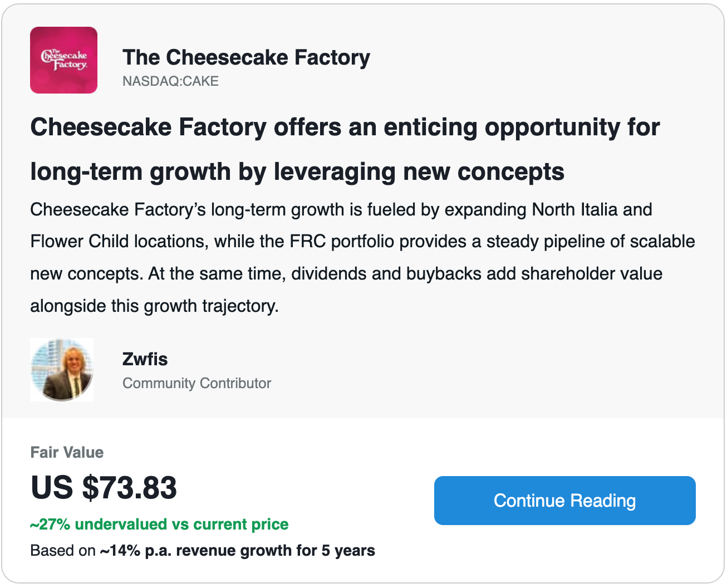This screenshot has height=588, width=727.
Task: Select the NASDAQ:CAKE ticker symbol
Action: point(170,81)
